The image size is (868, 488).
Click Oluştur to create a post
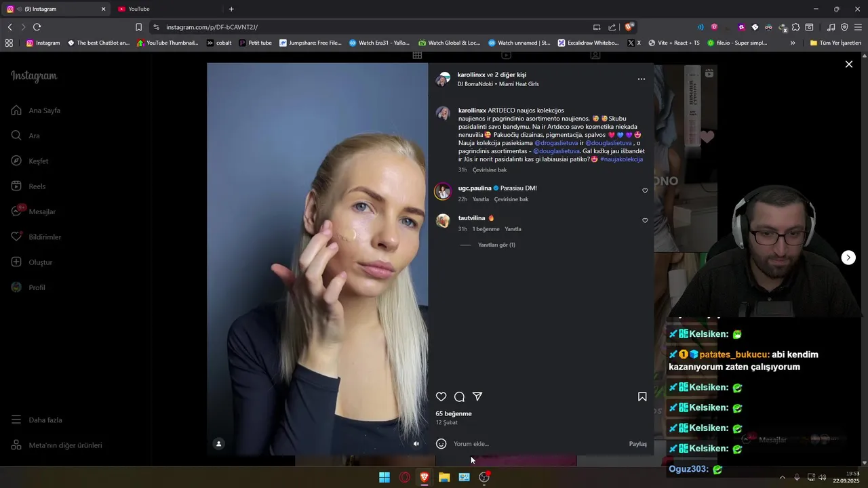(x=32, y=262)
